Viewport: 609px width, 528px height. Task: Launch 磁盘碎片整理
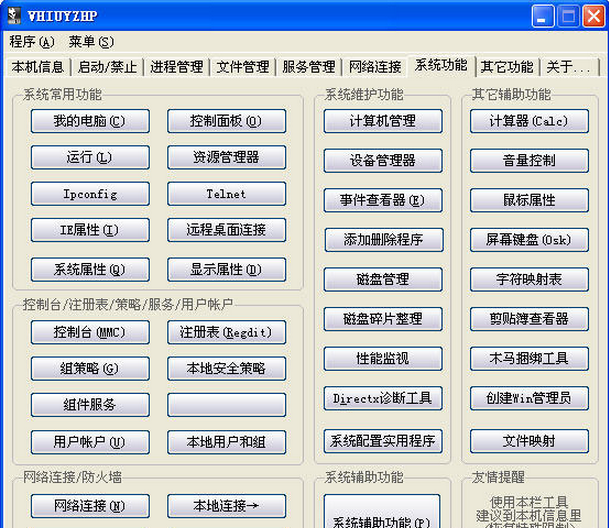pyautogui.click(x=383, y=319)
